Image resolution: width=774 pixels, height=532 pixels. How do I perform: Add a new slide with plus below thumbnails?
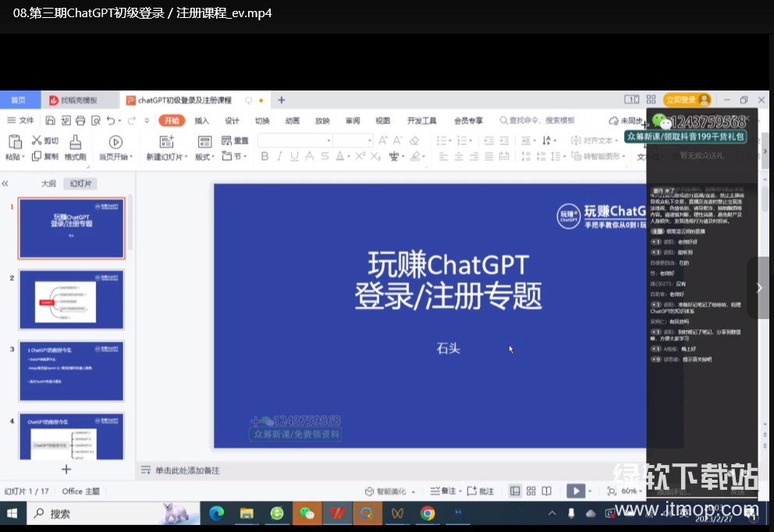pyautogui.click(x=66, y=470)
